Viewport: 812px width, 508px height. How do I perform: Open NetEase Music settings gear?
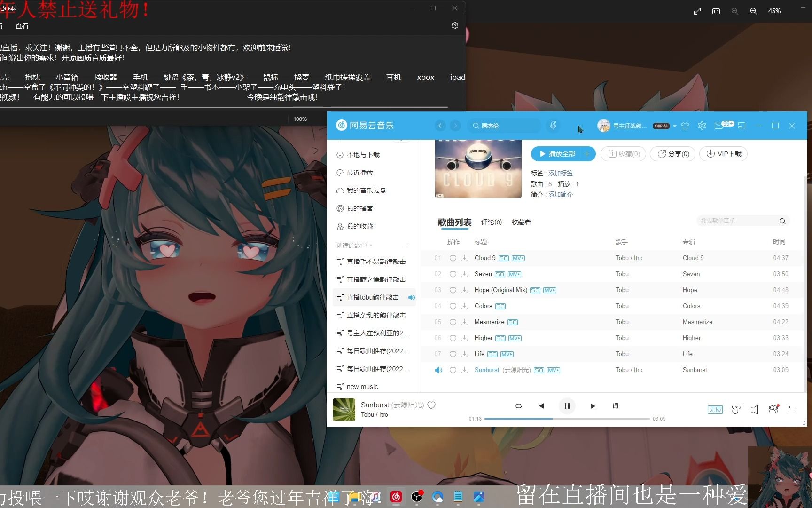(x=702, y=126)
